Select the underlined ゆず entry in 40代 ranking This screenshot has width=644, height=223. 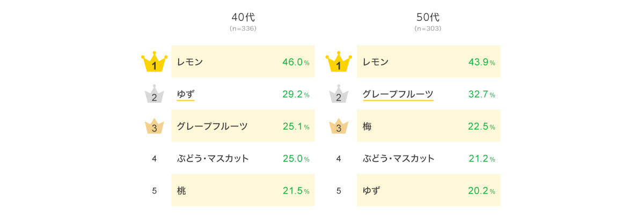pyautogui.click(x=186, y=95)
